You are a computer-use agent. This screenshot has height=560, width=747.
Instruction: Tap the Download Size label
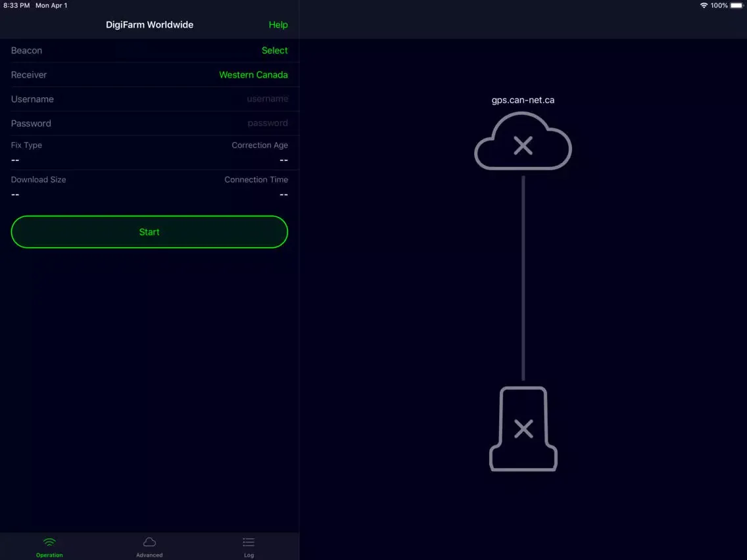click(x=39, y=179)
